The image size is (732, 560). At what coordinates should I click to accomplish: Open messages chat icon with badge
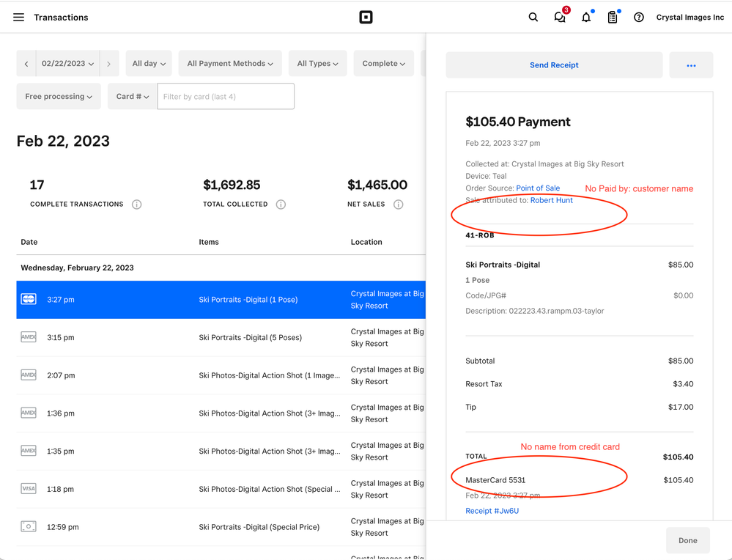coord(560,18)
